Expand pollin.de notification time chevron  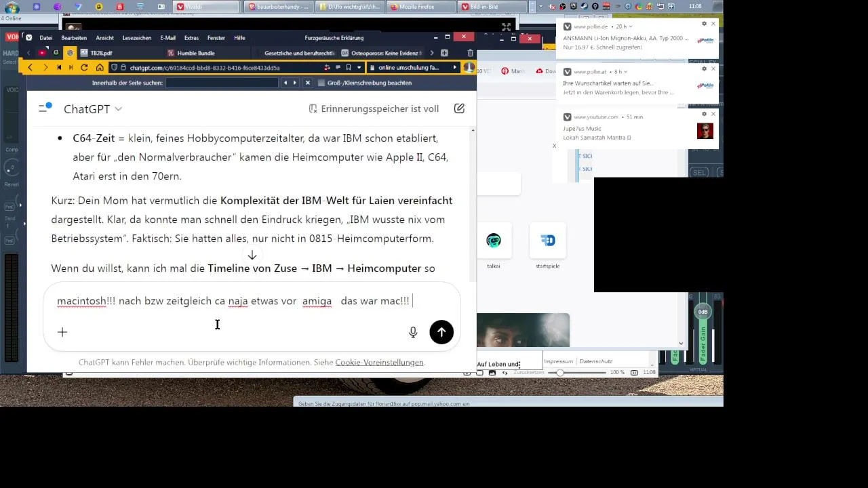[631, 26]
